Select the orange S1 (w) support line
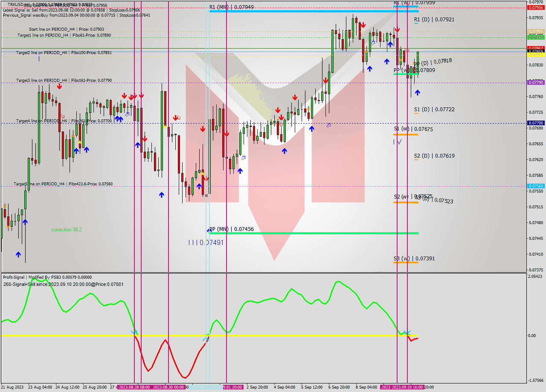Screen dimensions: 546x392 [406, 135]
